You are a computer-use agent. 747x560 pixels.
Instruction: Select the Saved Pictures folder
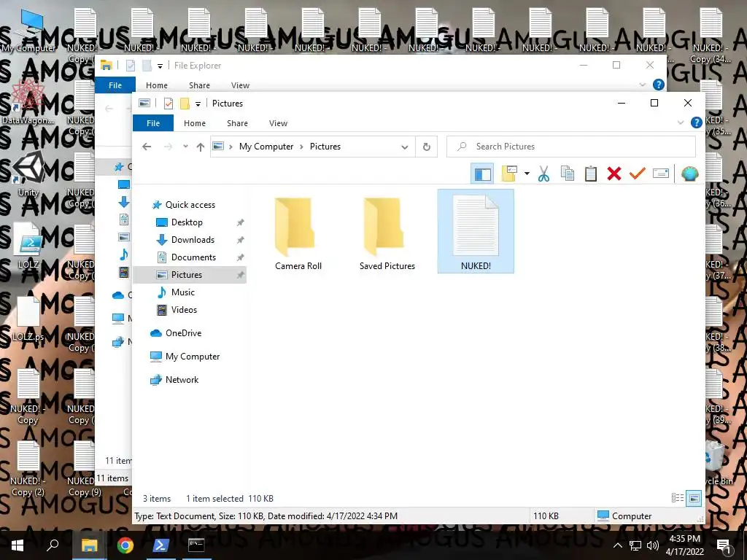pos(387,233)
